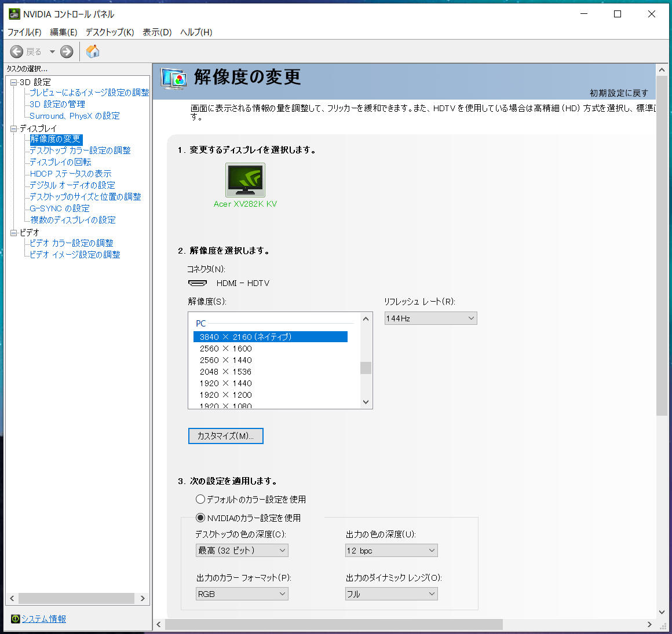Open 出力のカラー フォーマット RGB dropdown
This screenshot has height=634, width=672.
click(242, 594)
